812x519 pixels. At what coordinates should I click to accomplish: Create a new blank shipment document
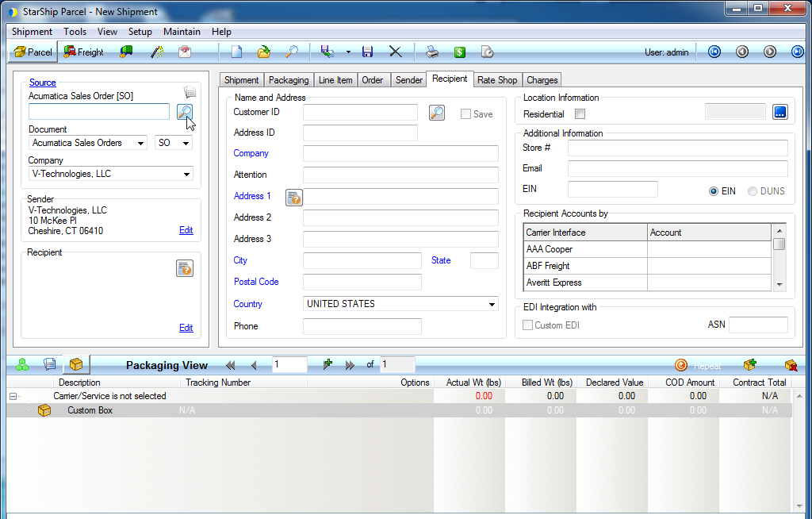click(x=236, y=52)
